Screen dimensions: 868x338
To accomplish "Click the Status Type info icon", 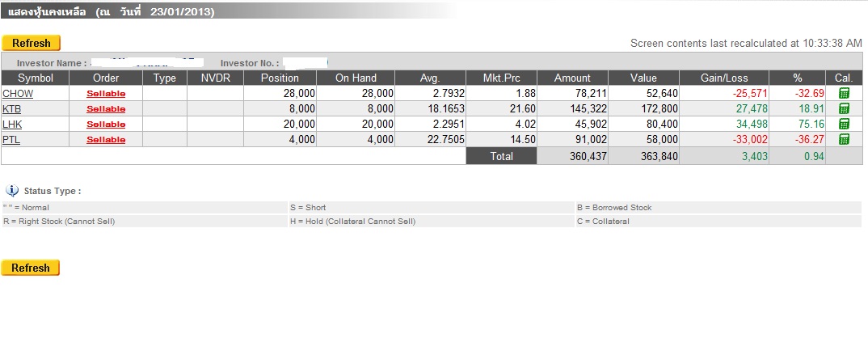I will click(x=11, y=191).
